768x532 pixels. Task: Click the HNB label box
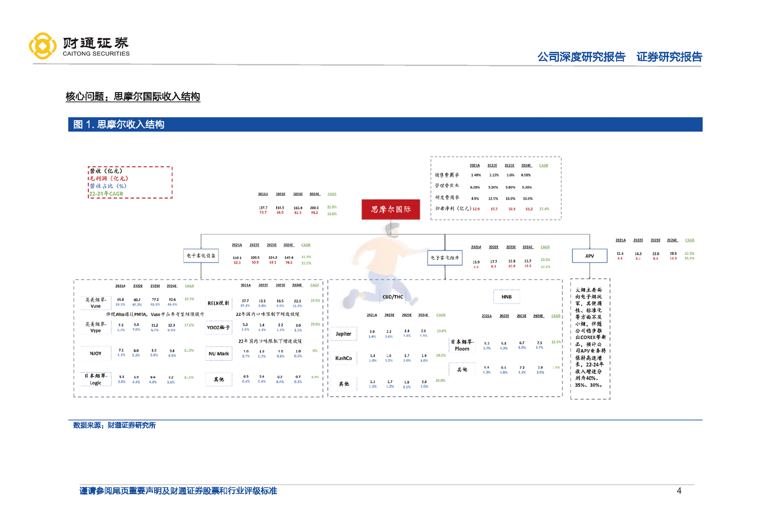507,297
